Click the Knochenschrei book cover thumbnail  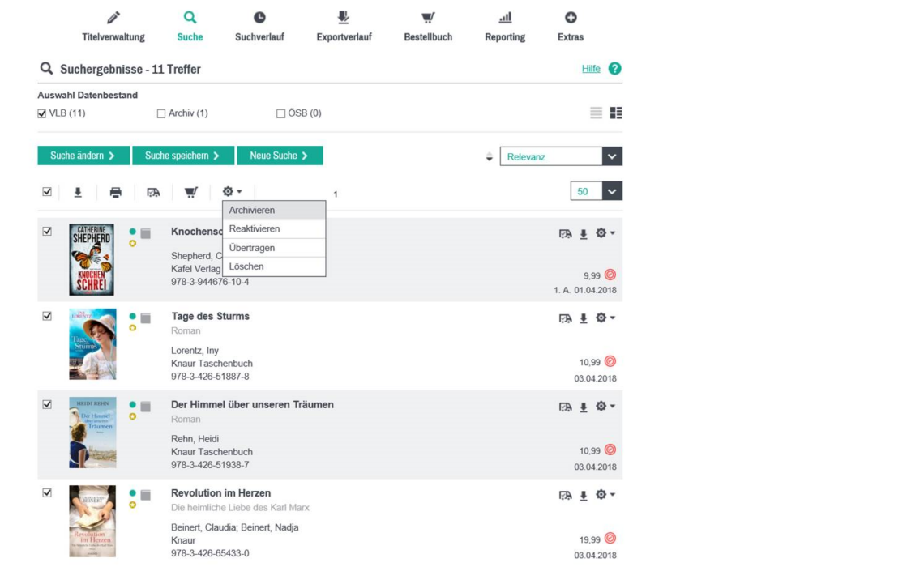92,259
